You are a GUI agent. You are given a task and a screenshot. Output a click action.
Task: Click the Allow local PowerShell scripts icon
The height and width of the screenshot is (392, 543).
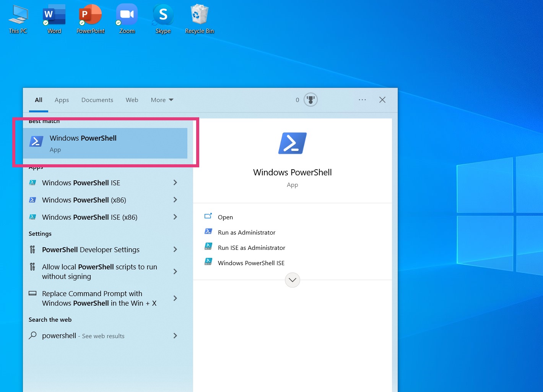click(x=33, y=267)
